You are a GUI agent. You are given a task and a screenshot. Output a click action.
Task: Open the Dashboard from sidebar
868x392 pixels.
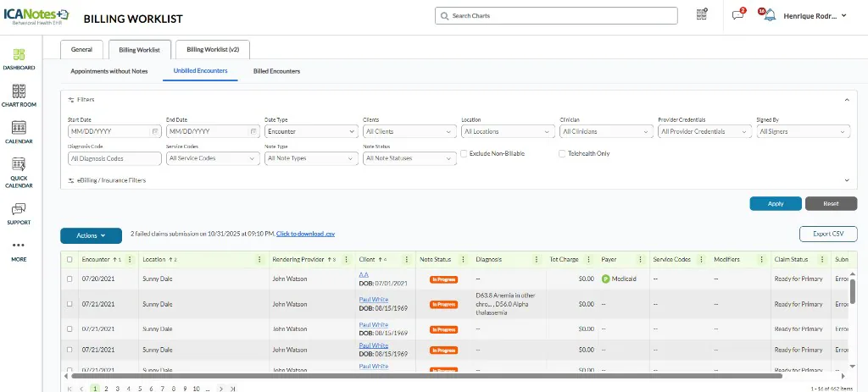pos(19,59)
